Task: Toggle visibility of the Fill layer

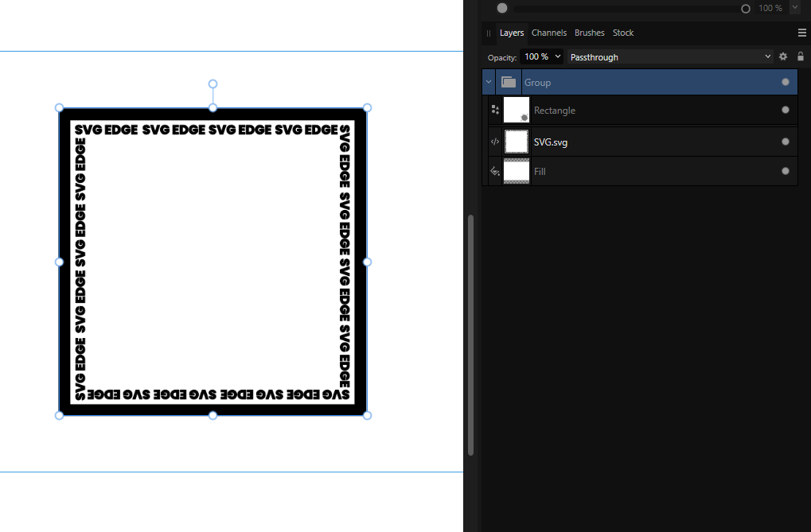Action: [786, 170]
